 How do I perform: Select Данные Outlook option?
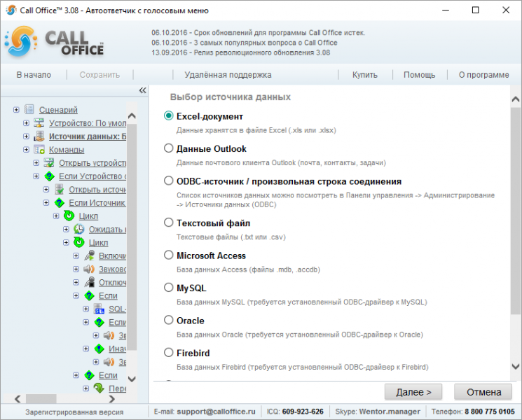(168, 148)
